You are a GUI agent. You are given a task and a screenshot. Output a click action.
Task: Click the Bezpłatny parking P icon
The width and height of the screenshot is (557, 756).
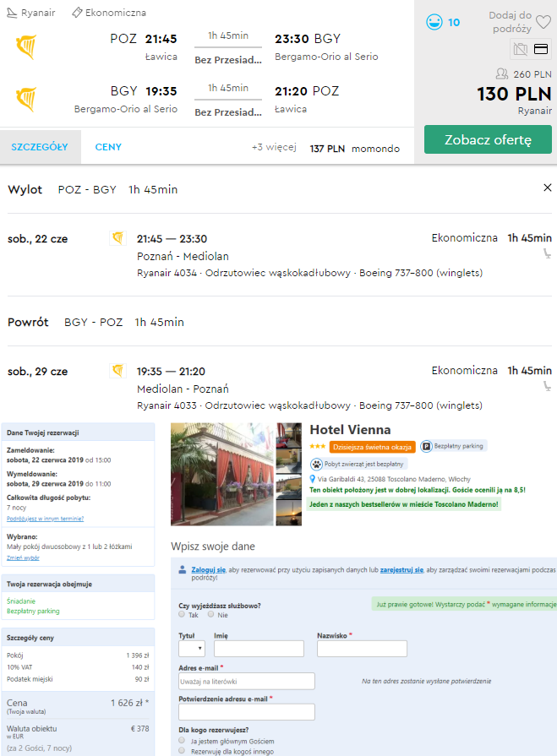pyautogui.click(x=426, y=447)
